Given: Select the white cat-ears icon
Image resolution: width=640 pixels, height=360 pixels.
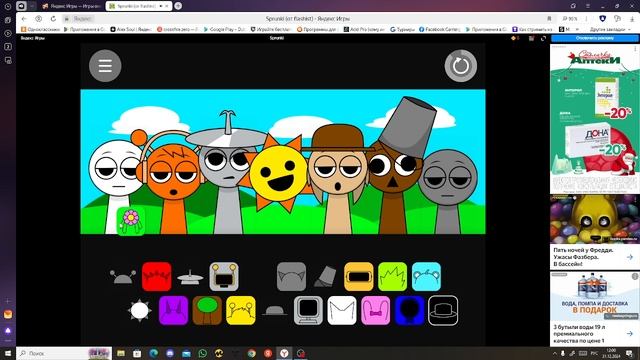Looking at the screenshot, I should tap(342, 311).
